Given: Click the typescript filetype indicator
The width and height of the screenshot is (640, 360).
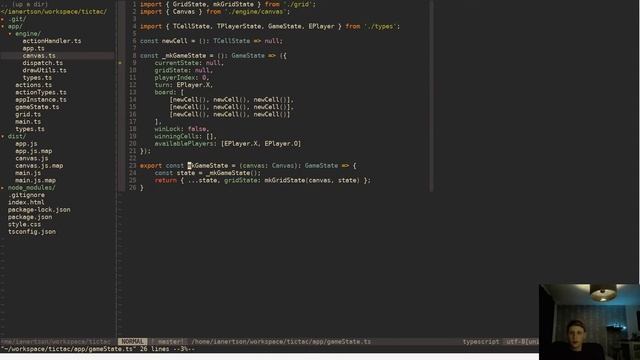Looking at the screenshot, I should [481, 342].
